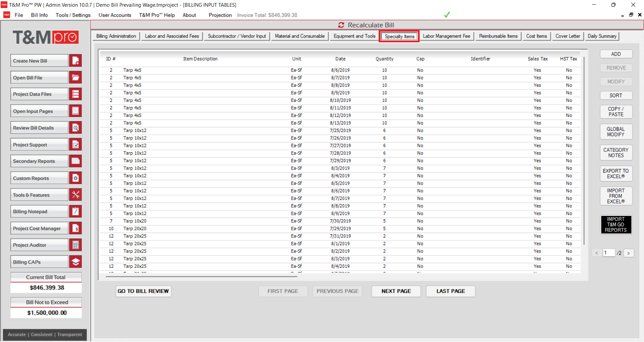Click the T&M app icon beside File menu

[7, 15]
